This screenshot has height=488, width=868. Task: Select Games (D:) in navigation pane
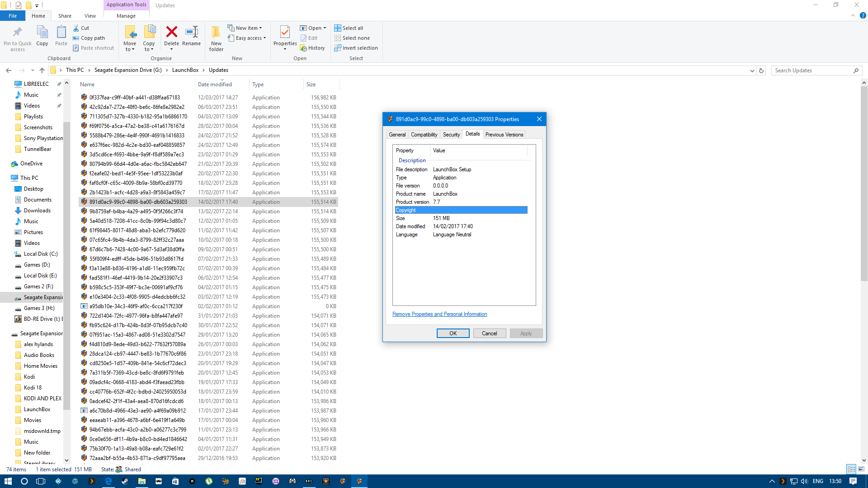coord(37,265)
